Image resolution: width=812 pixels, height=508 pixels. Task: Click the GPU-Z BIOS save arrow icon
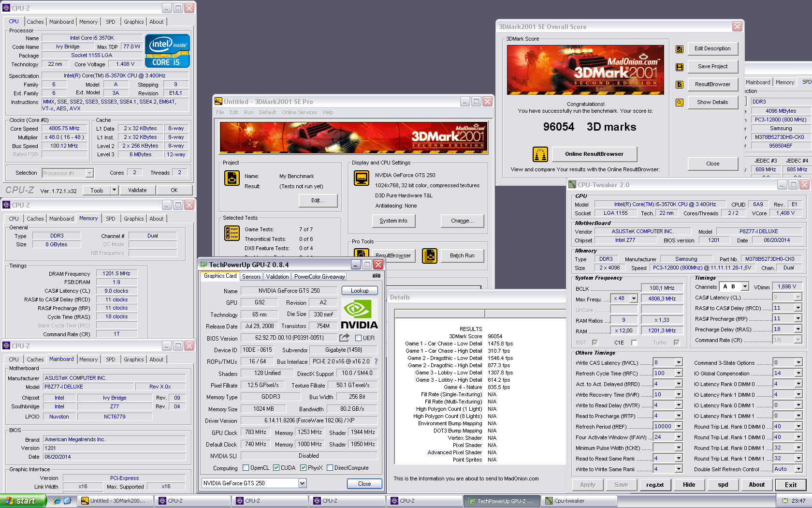[344, 338]
